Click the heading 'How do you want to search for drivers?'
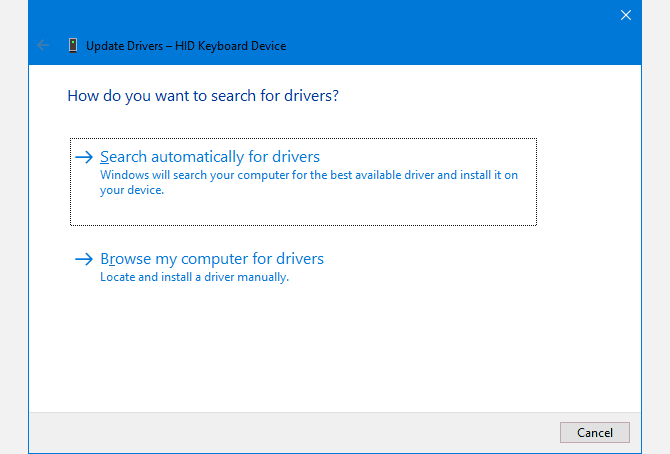Image resolution: width=670 pixels, height=454 pixels. pos(203,96)
